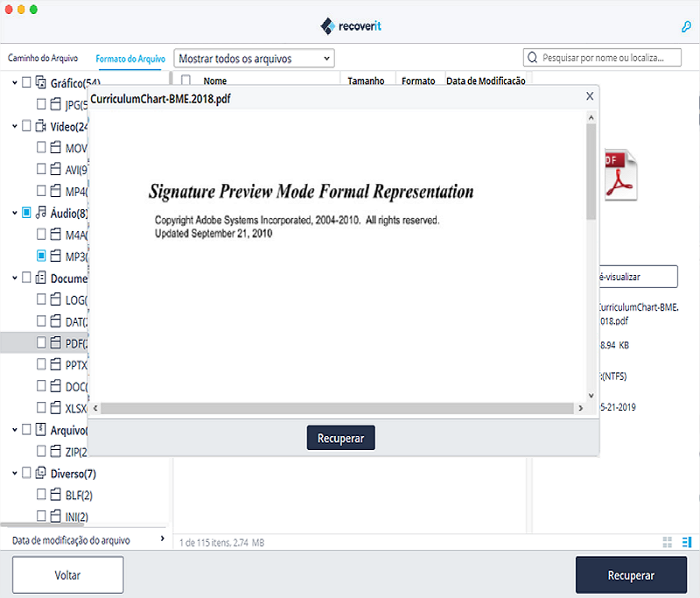Click the MP4 file type icon

pos(55,191)
